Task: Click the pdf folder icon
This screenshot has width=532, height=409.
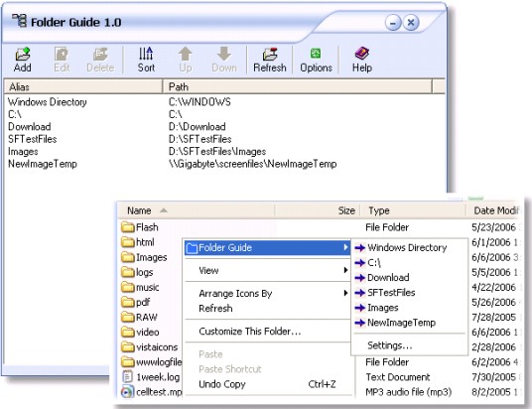Action: (x=128, y=302)
